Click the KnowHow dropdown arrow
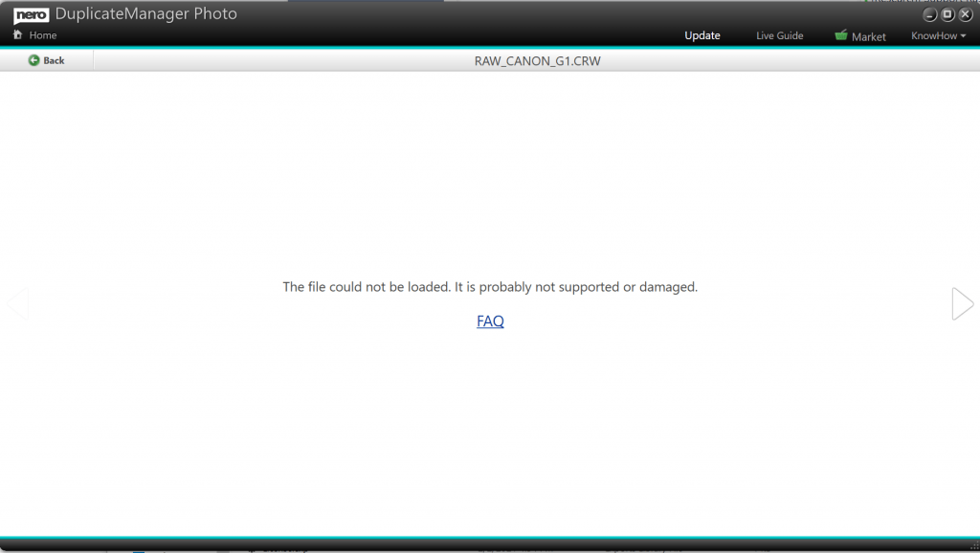Screen dimensions: 980x553 click(x=963, y=36)
